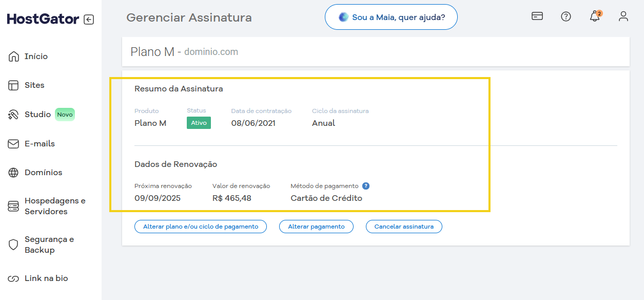Open the user account profile icon

(x=623, y=16)
